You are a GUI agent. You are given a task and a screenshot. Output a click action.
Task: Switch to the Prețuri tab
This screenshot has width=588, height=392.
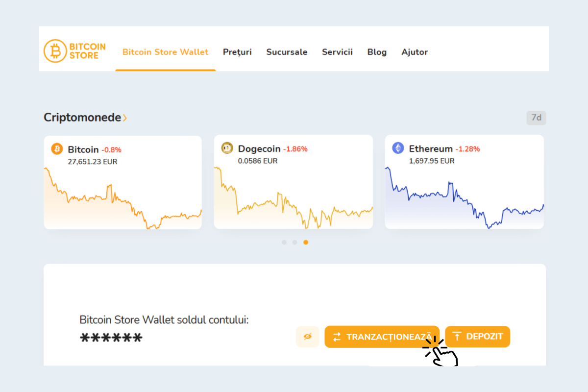(237, 52)
